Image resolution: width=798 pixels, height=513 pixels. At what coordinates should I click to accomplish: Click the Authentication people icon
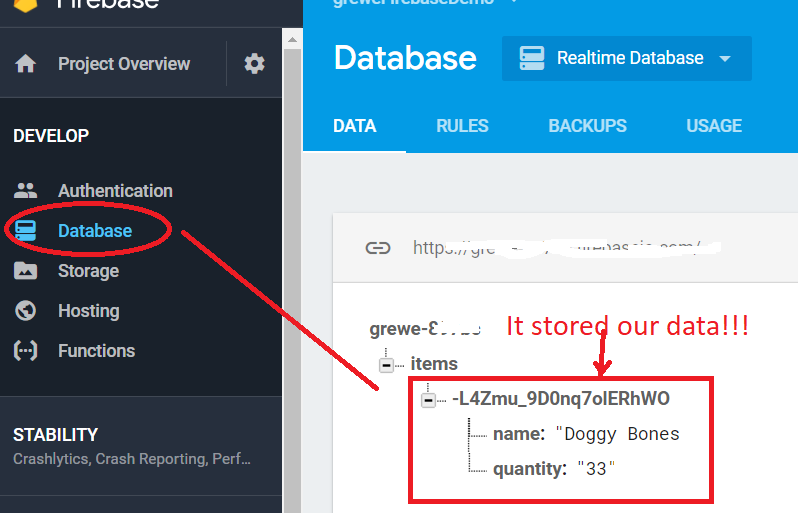(x=26, y=191)
